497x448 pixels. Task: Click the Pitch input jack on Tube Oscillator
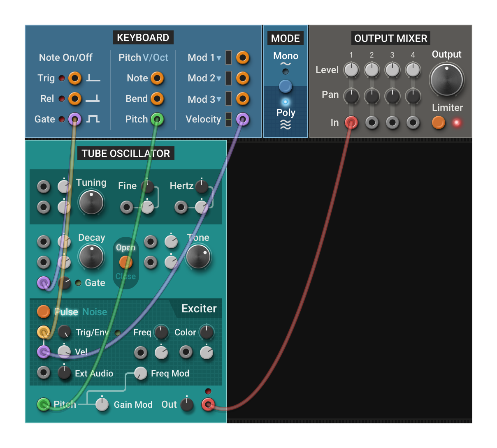pos(44,404)
